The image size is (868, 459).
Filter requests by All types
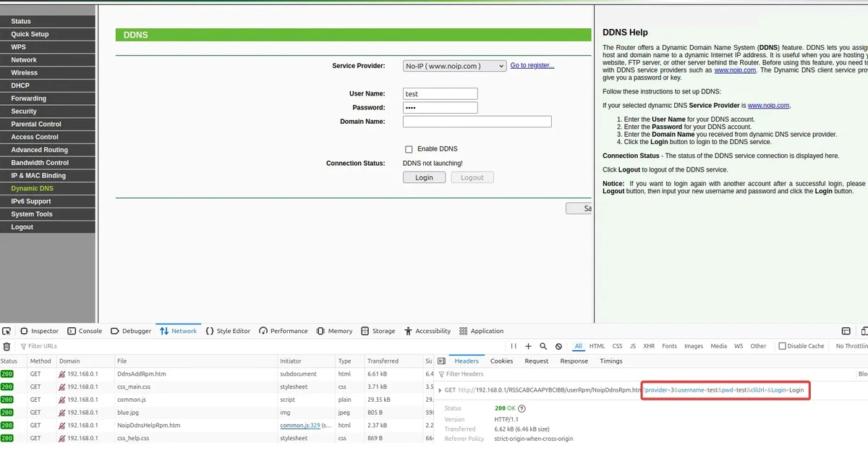pos(578,346)
